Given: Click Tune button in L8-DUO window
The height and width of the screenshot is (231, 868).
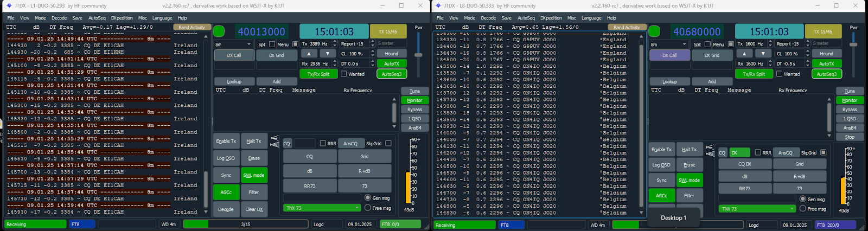Looking at the screenshot, I should pyautogui.click(x=850, y=91).
